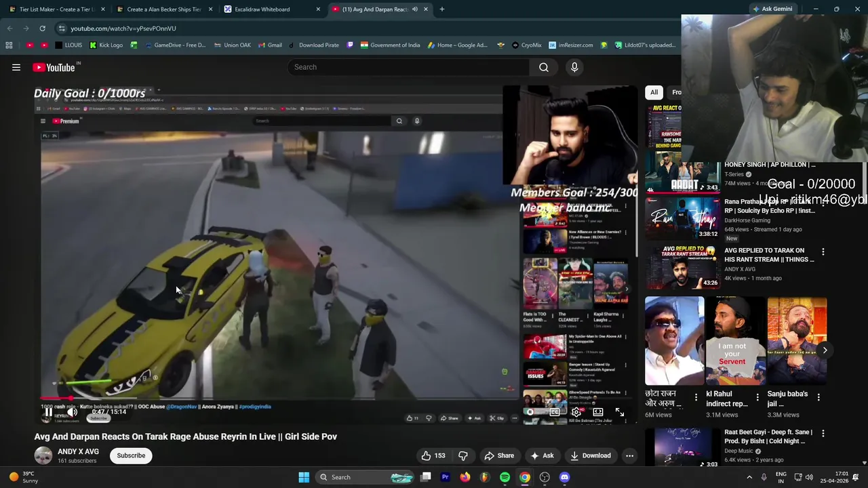The image size is (868, 488).
Task: Open the CryoMix bookmark
Action: [x=526, y=45]
